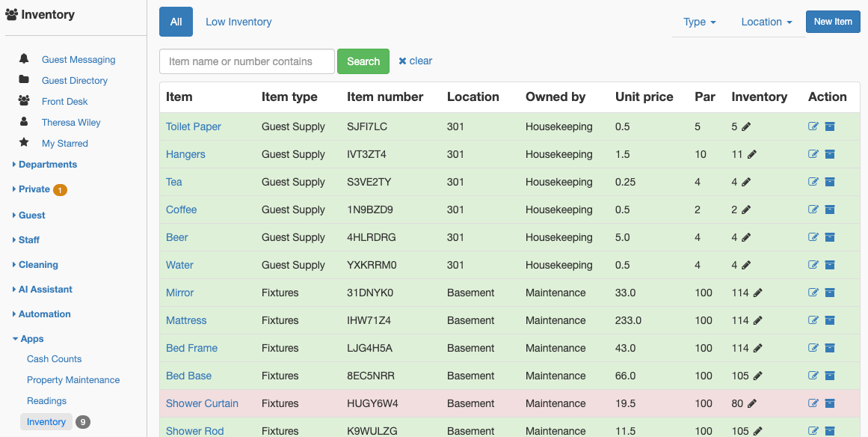Open the Type filter dropdown
The height and width of the screenshot is (437, 868).
pyautogui.click(x=700, y=22)
